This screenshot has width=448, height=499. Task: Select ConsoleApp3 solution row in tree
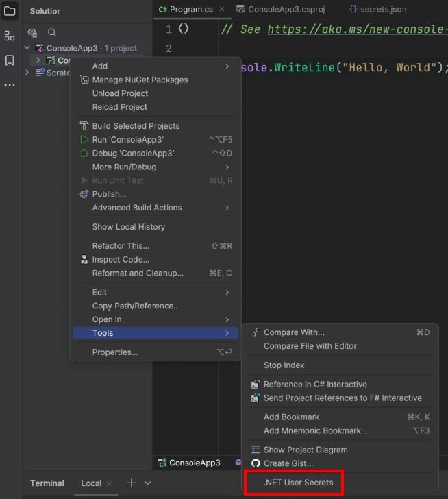[x=87, y=48]
